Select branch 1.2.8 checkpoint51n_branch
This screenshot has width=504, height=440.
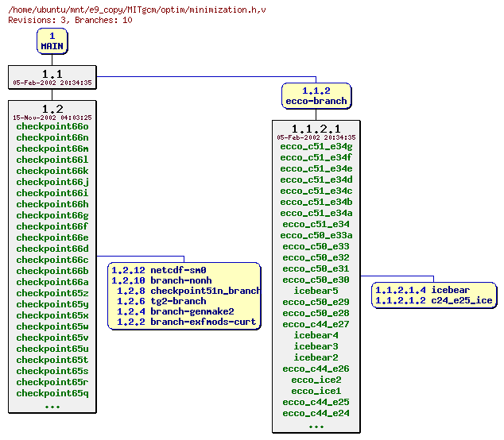coord(188,291)
